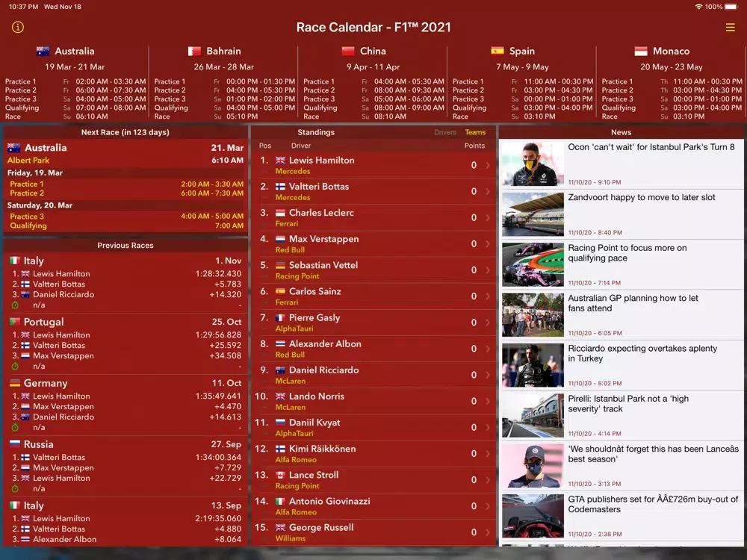Select Russia 27. Sep previous race
The image size is (747, 560).
(125, 466)
